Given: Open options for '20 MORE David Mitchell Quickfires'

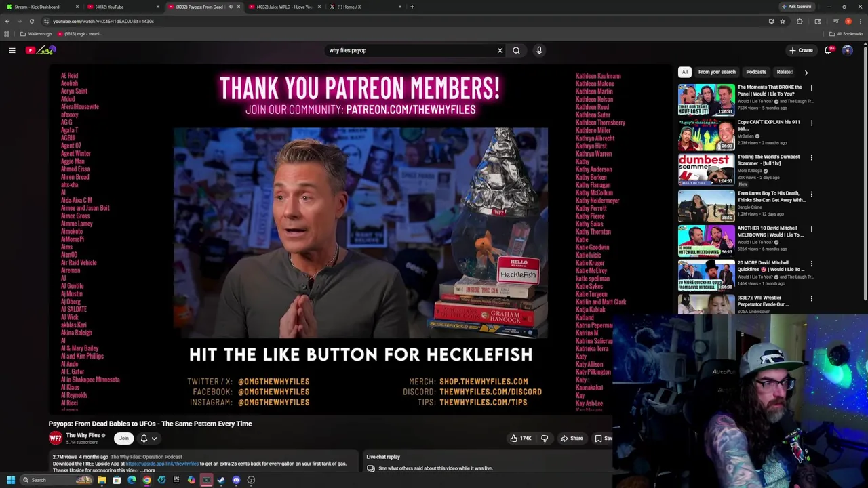Looking at the screenshot, I should tap(811, 264).
